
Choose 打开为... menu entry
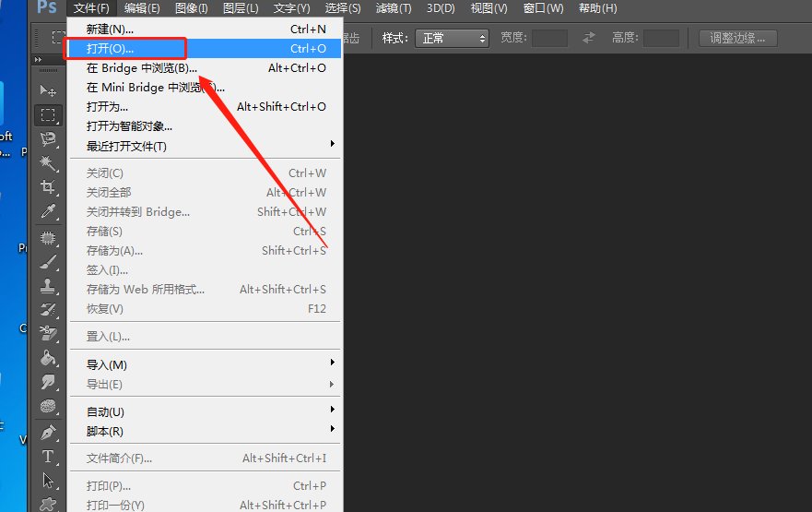click(x=205, y=107)
